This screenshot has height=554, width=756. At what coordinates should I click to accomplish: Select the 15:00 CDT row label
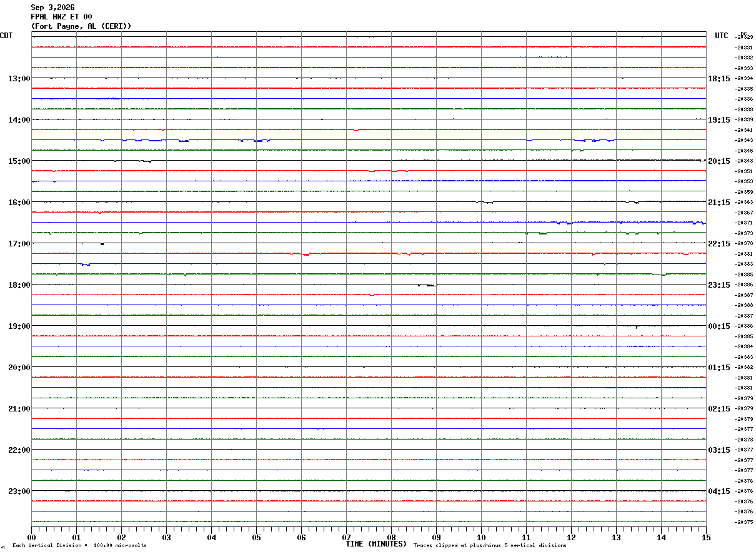point(19,161)
